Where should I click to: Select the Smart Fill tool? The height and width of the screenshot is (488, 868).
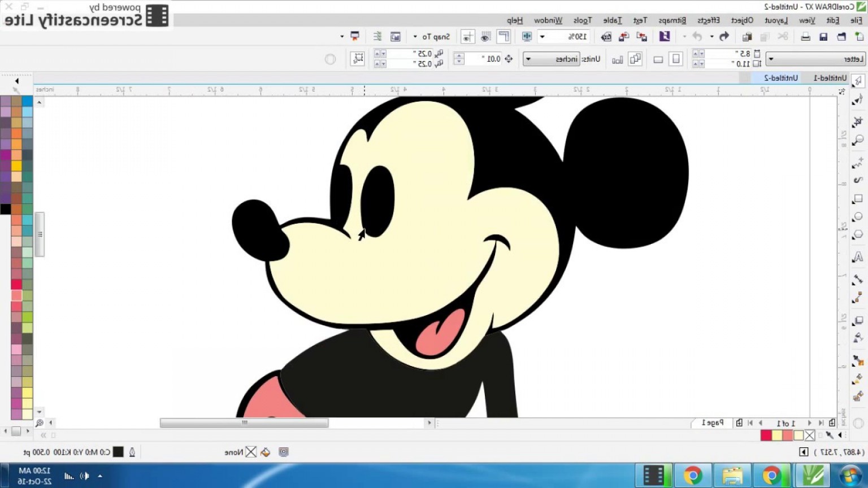[858, 398]
